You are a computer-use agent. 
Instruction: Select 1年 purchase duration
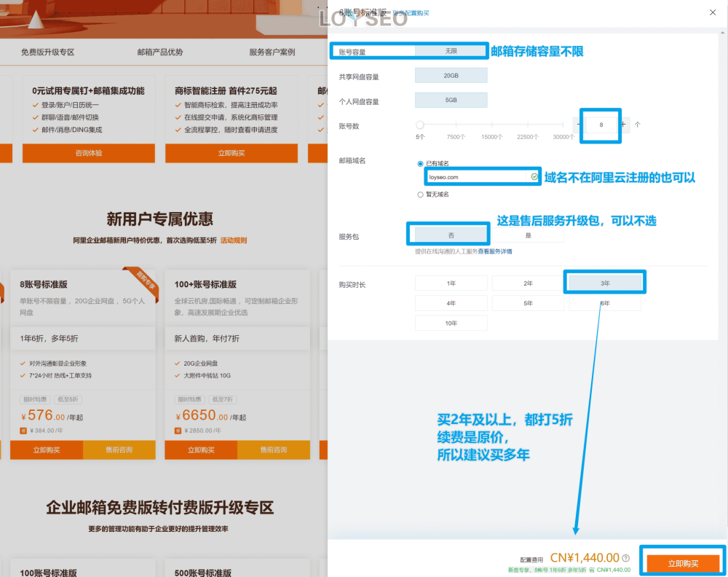(451, 283)
